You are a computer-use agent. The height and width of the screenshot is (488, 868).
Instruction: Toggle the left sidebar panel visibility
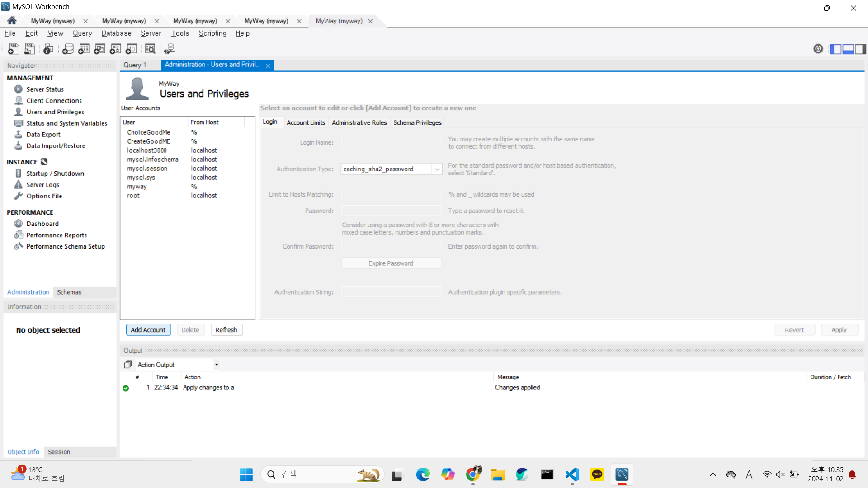point(835,49)
